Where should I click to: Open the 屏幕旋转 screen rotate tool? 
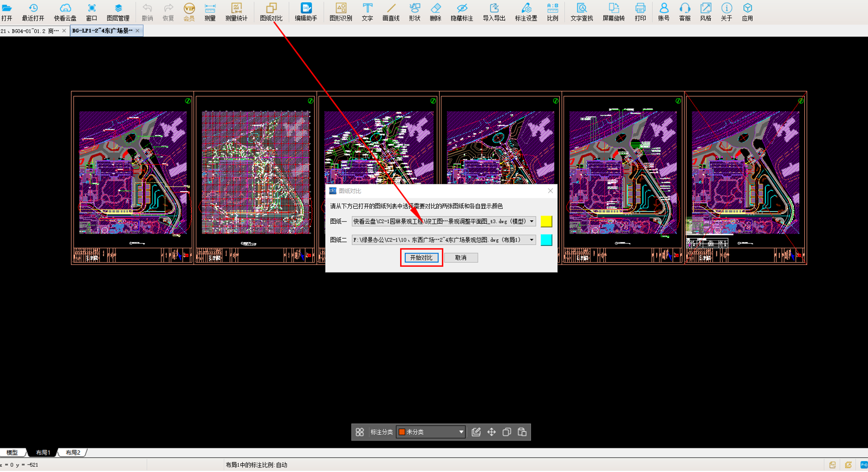click(x=614, y=11)
